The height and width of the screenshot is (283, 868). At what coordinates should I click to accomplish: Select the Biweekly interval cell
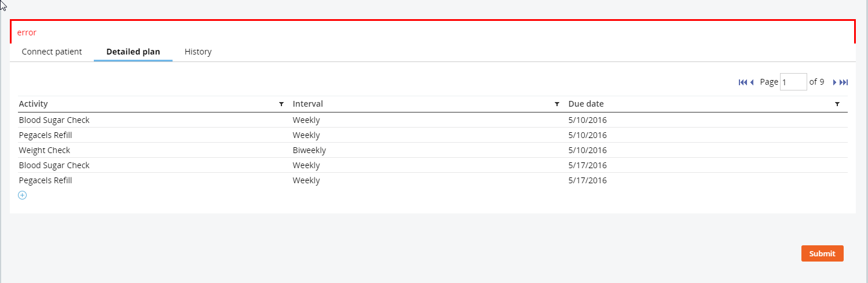(309, 150)
